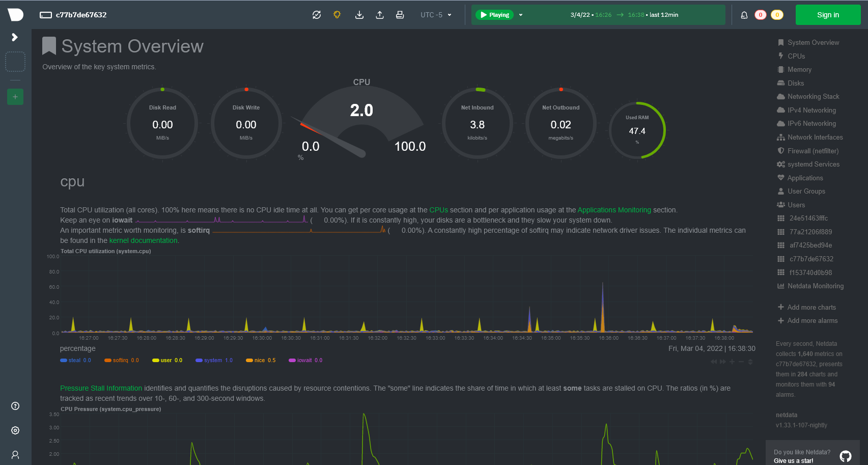Open IPv6 Networking in the right menu
The height and width of the screenshot is (465, 868).
pyautogui.click(x=807, y=124)
